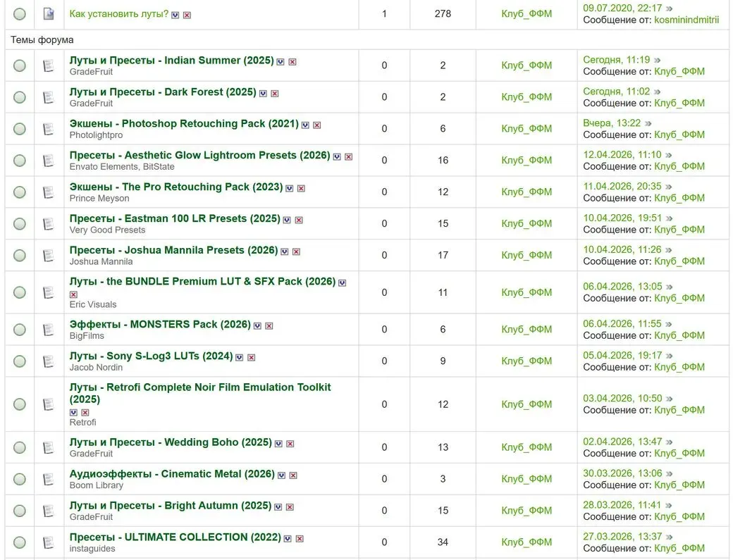Select radio button for Cinematic Metal topic
Screen dimensions: 733x560
[x=20, y=479]
